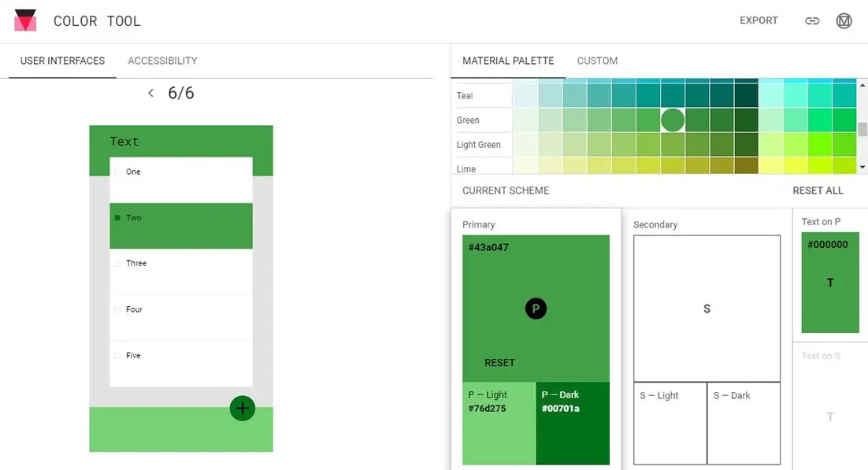Reset the Primary color
Viewport: 868px width, 470px height.
[x=499, y=363]
